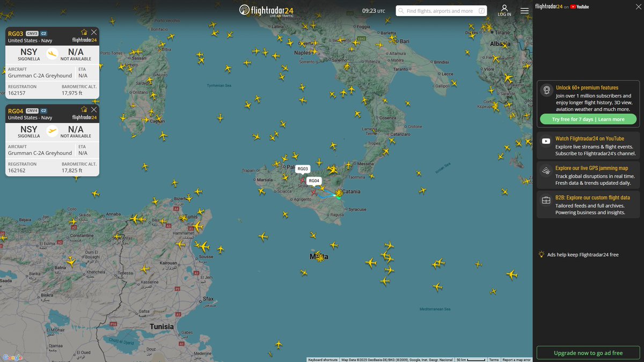Click Report a map error
Image resolution: width=644 pixels, height=362 pixels.
516,360
